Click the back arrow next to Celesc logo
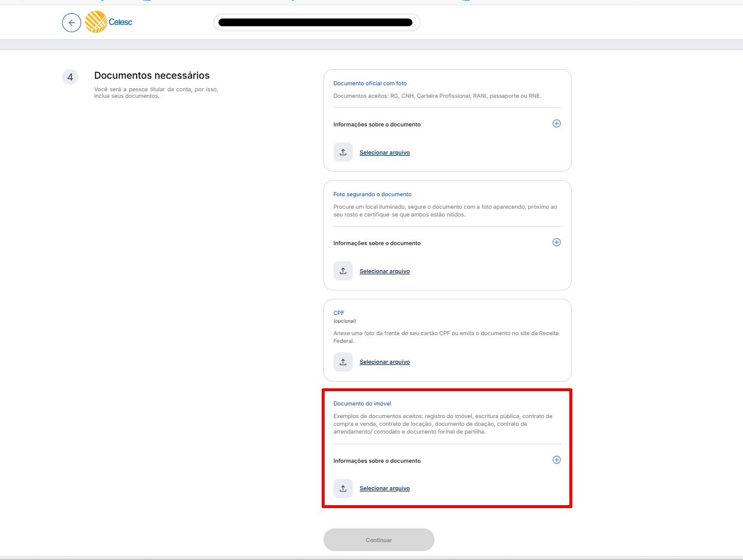This screenshot has height=560, width=743. (72, 23)
